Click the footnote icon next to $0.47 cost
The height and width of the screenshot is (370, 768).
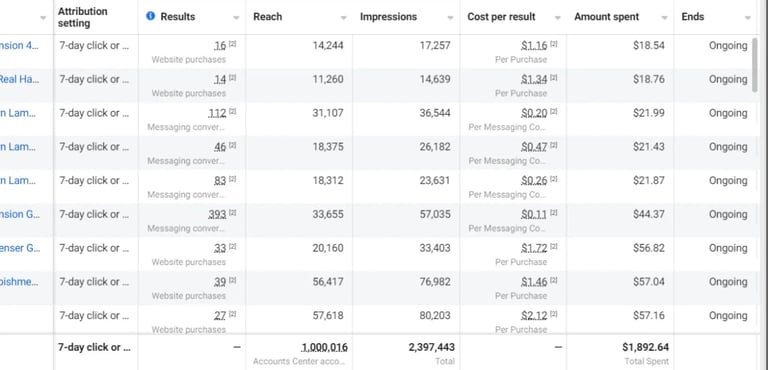point(553,145)
